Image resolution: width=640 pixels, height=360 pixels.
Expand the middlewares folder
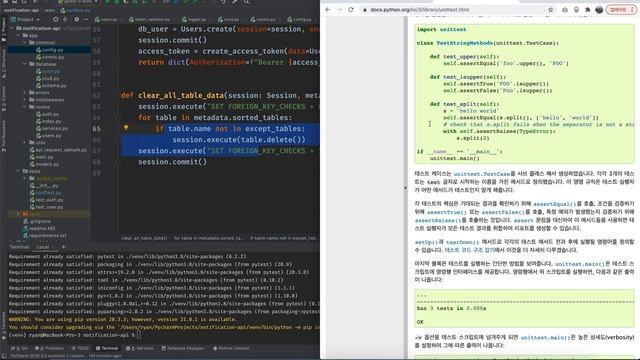pyautogui.click(x=24, y=100)
